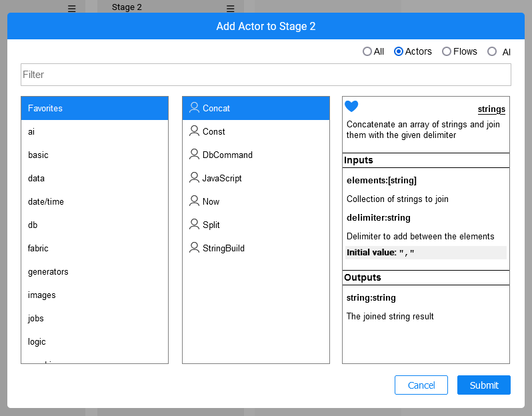Click the StringBuild actor person icon
The height and width of the screenshot is (416, 532).
coord(194,247)
